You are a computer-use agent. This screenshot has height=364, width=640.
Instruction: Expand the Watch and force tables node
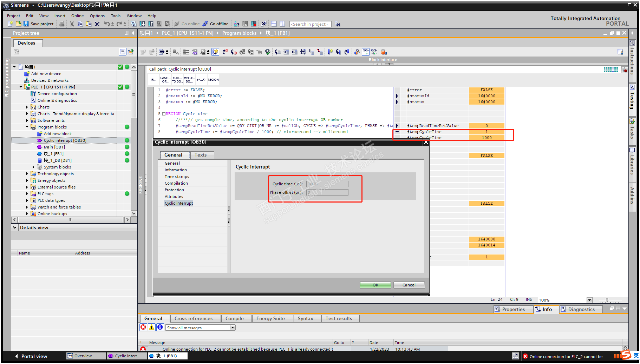click(27, 207)
